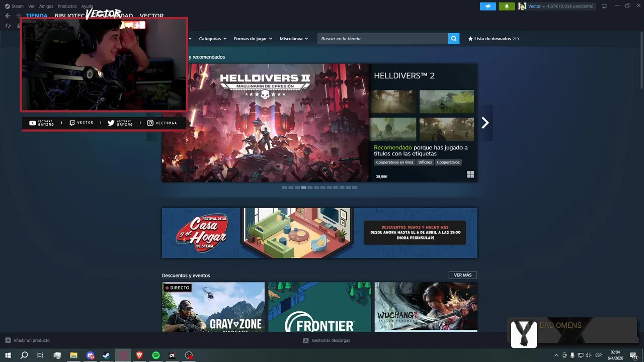This screenshot has height=362, width=644.
Task: Open the Steam announcements megaphone button
Action: point(488,6)
